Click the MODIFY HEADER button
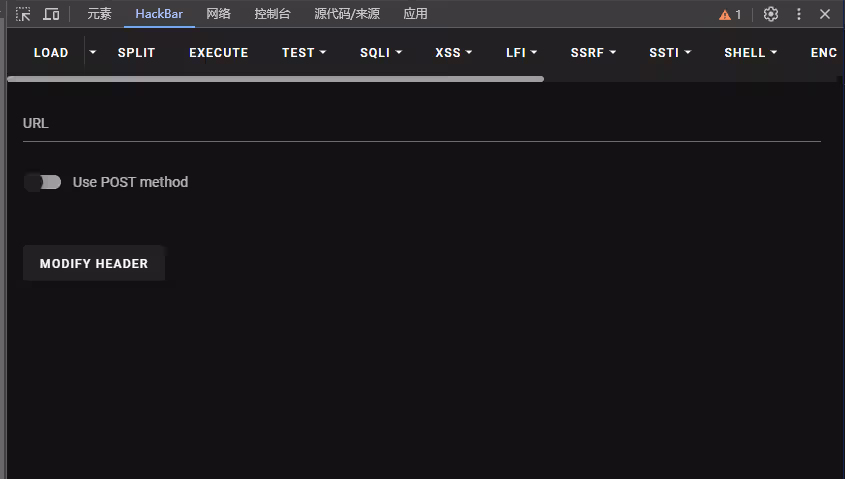Image resolution: width=845 pixels, height=479 pixels. coord(94,264)
